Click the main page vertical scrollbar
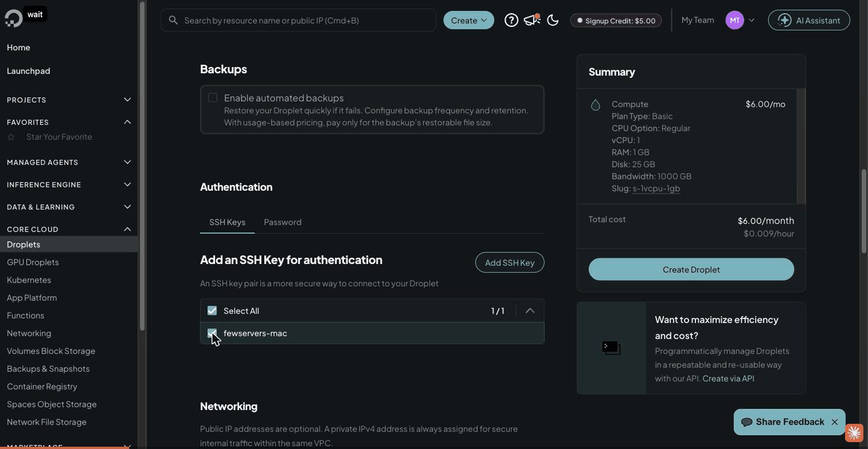868x449 pixels. coord(864,211)
